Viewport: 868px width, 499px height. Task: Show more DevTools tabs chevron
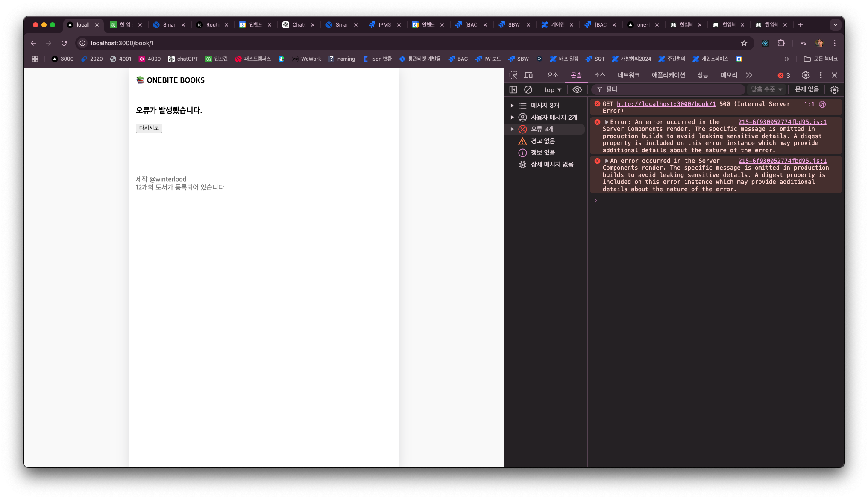[749, 75]
